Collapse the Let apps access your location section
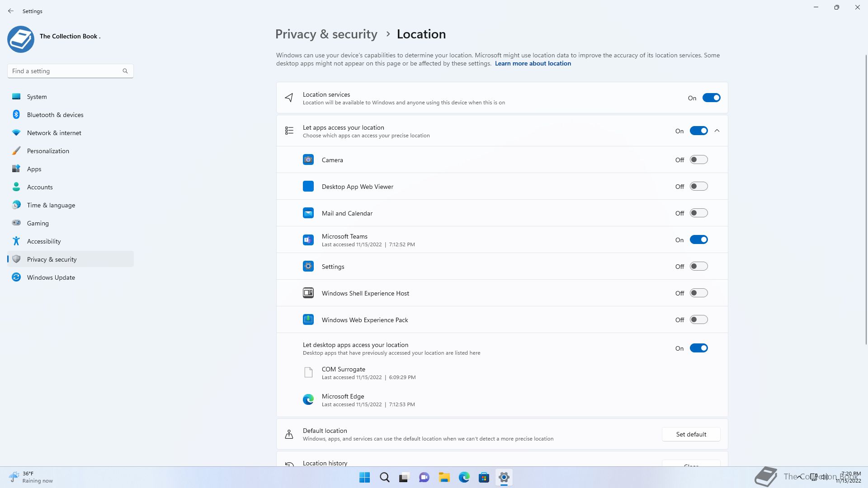Viewport: 868px width, 488px height. [717, 131]
